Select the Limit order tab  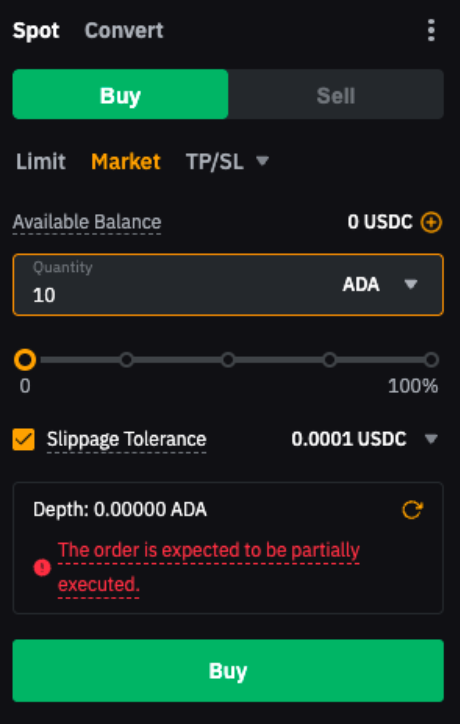click(41, 162)
